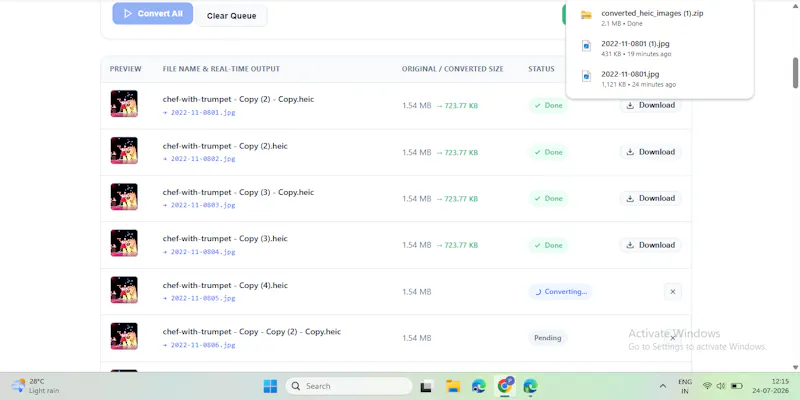Image resolution: width=800 pixels, height=400 pixels.
Task: Open Wi-Fi network settings in tray
Action: (707, 386)
